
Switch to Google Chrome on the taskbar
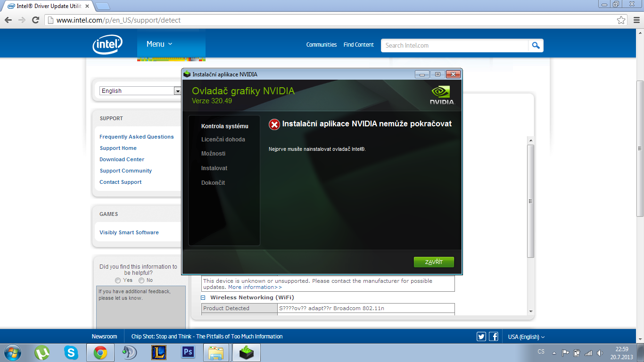100,353
